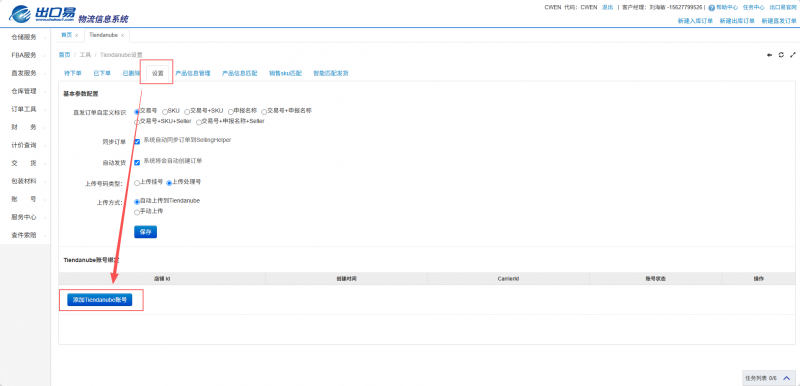The image size is (800, 386).
Task: Select the 手动上传 radio option
Action: (137, 212)
